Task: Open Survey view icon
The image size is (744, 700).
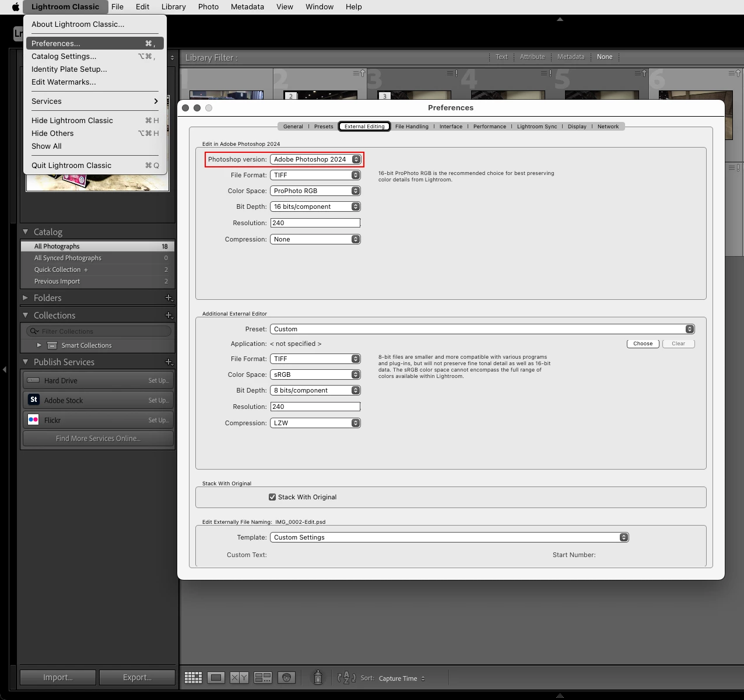Action: coord(263,677)
